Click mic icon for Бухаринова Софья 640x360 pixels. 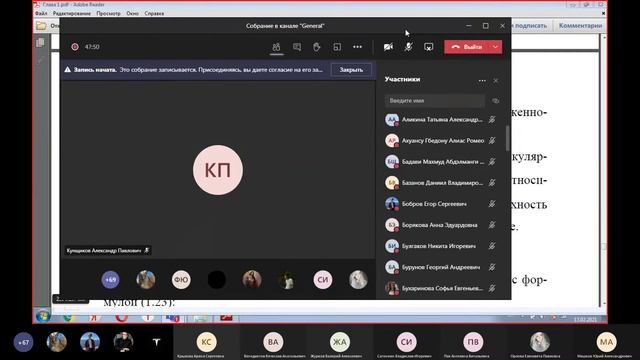[x=492, y=288]
